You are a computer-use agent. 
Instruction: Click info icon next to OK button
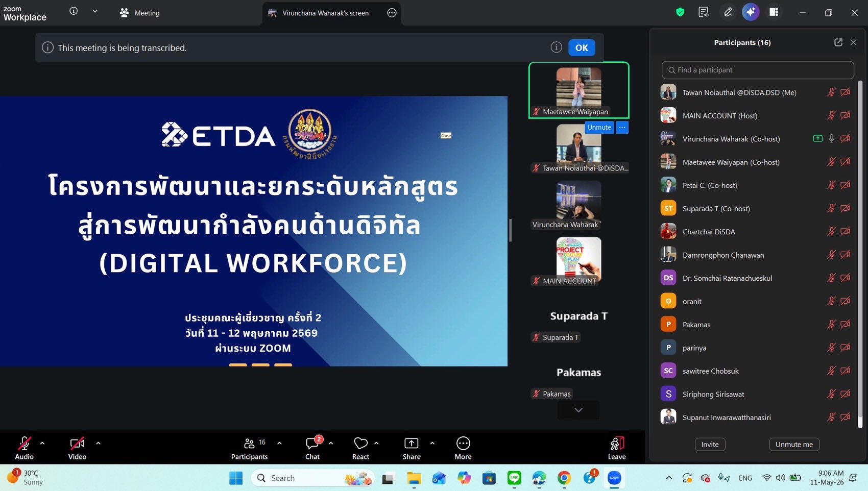pyautogui.click(x=557, y=47)
